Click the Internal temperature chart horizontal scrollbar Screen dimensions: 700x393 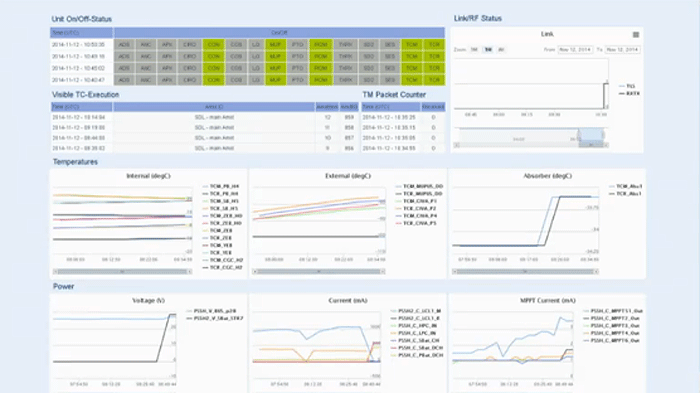tap(123, 272)
